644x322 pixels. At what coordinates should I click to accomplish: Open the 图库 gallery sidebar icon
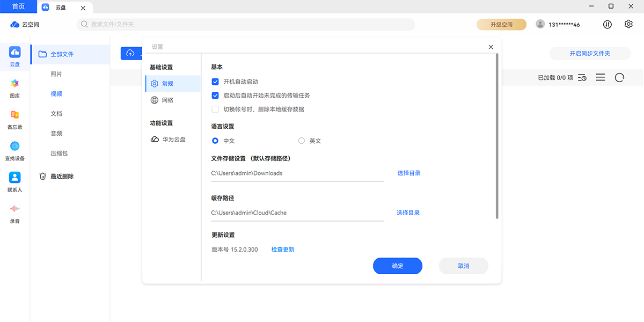tap(15, 84)
